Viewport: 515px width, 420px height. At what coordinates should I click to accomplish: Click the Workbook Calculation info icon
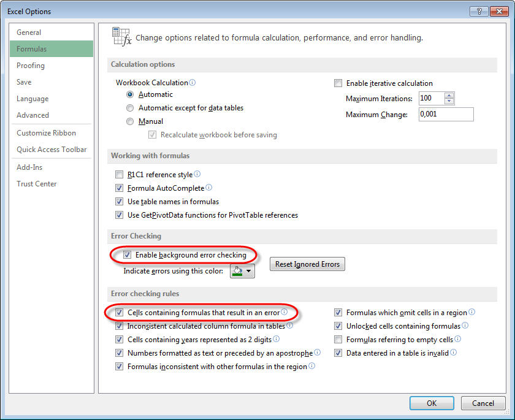193,82
